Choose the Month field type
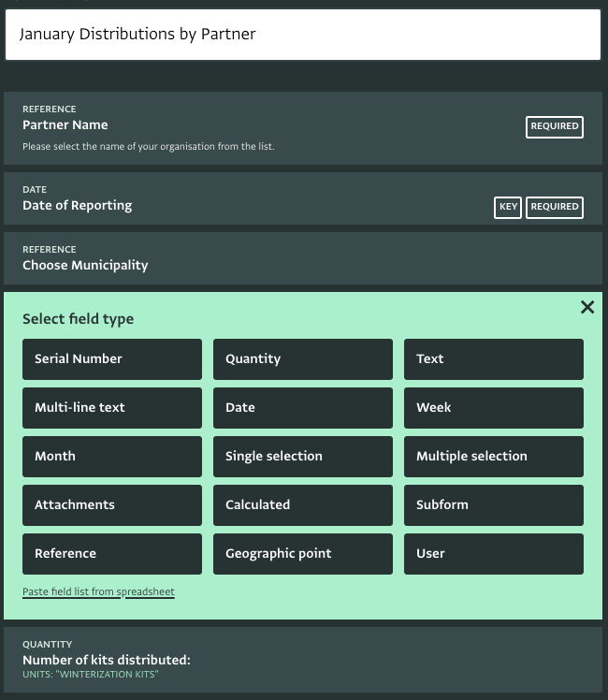 click(112, 457)
